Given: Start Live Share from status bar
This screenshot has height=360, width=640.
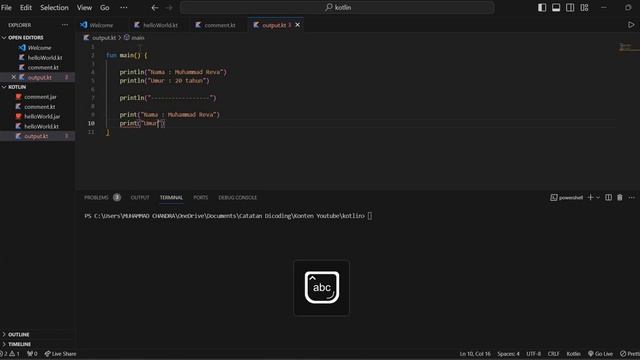Looking at the screenshot, I should pos(60,354).
